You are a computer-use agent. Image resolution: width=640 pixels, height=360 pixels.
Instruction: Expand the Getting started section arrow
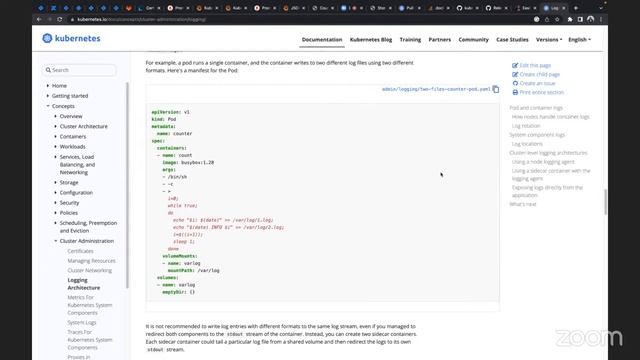[48, 96]
